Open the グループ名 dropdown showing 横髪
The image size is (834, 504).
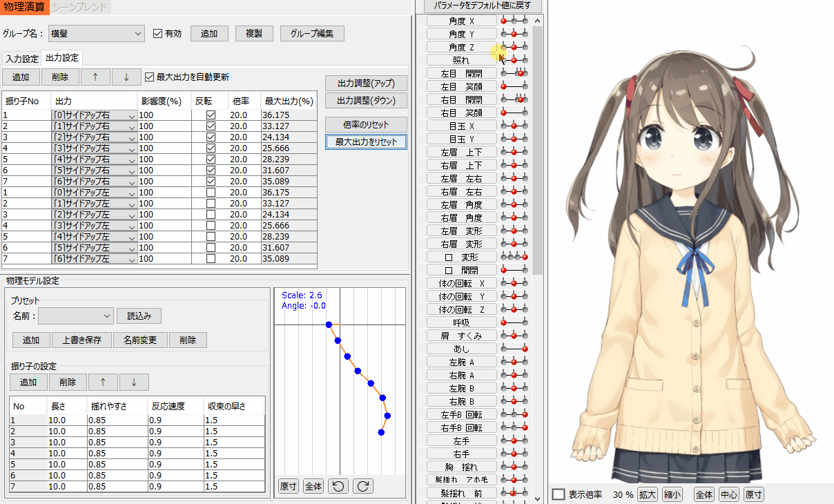click(x=97, y=33)
